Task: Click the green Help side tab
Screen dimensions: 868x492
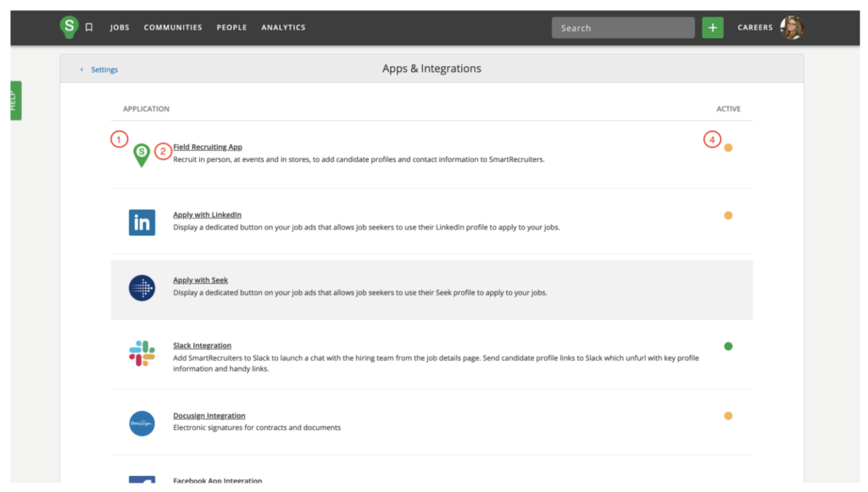Action: tap(15, 101)
